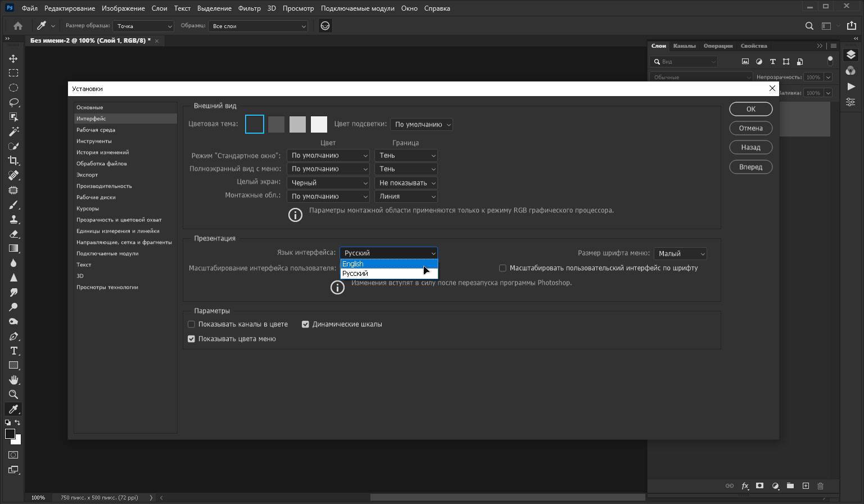The width and height of the screenshot is (864, 504).
Task: Select the Sharpen triangle tool
Action: 13,278
